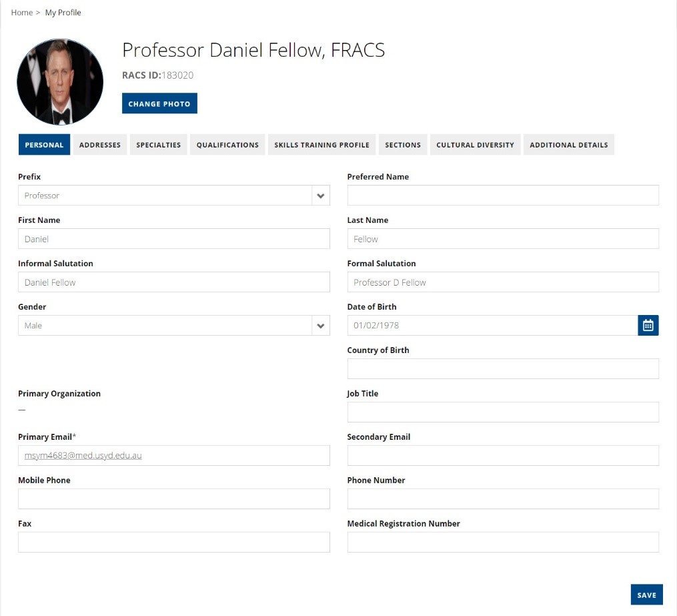Viewport: 677px width, 616px height.
Task: Open the Specialties tab
Action: click(x=159, y=145)
